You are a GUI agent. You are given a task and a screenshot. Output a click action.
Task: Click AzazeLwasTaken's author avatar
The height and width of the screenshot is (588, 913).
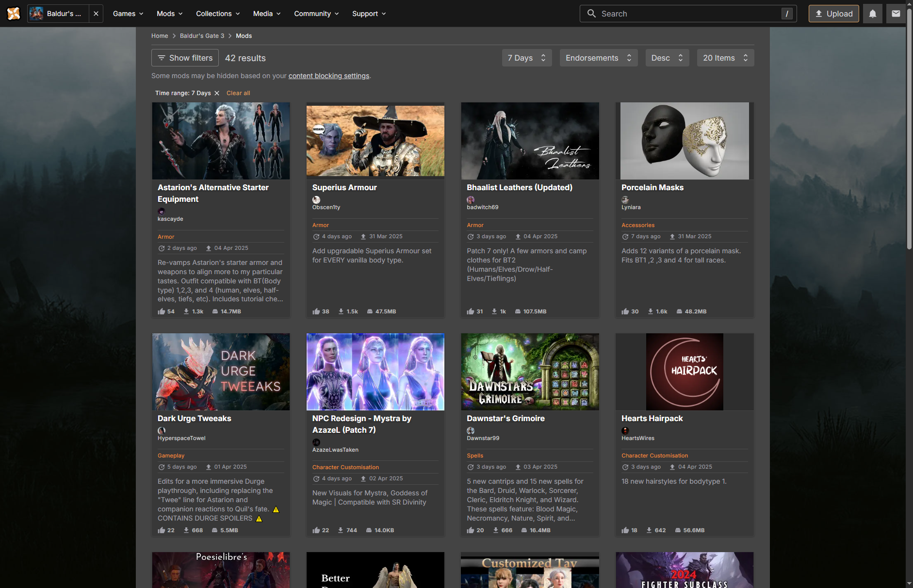click(316, 442)
